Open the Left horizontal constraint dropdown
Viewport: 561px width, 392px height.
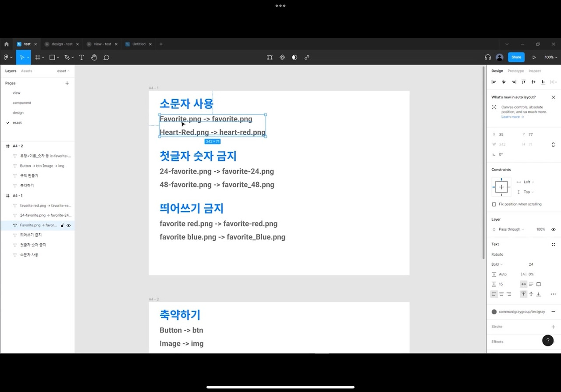click(x=525, y=182)
